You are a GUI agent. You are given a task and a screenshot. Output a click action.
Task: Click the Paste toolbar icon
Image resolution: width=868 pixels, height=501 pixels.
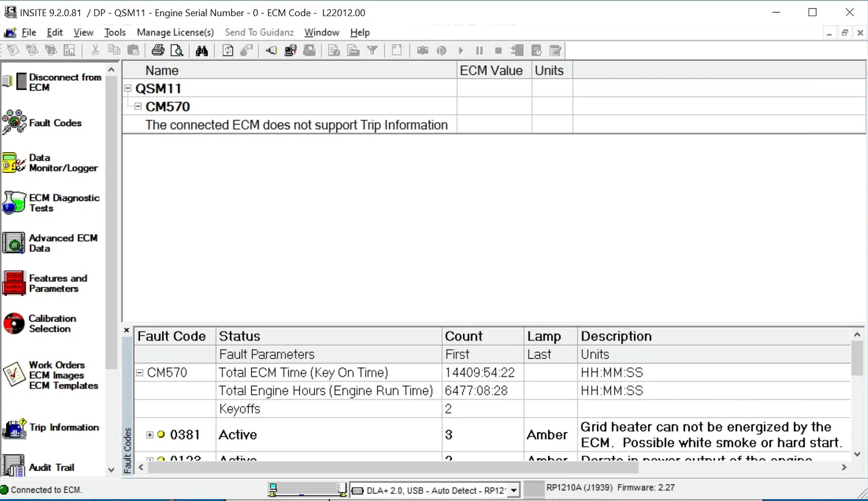click(x=133, y=50)
